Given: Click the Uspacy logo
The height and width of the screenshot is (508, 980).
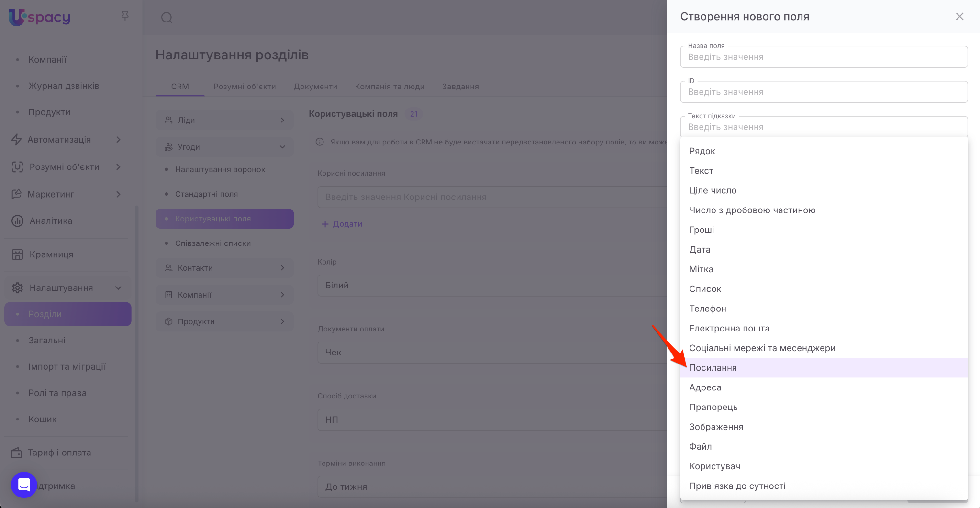Looking at the screenshot, I should coord(40,17).
